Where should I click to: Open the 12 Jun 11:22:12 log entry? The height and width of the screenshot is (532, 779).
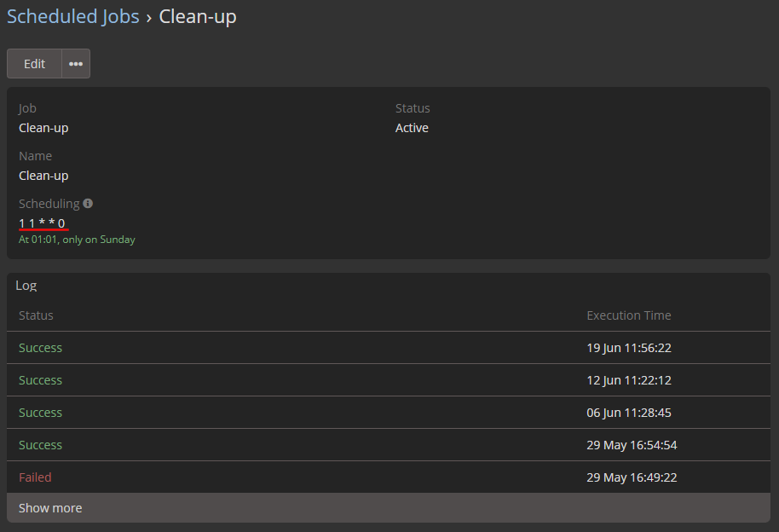[x=389, y=380]
